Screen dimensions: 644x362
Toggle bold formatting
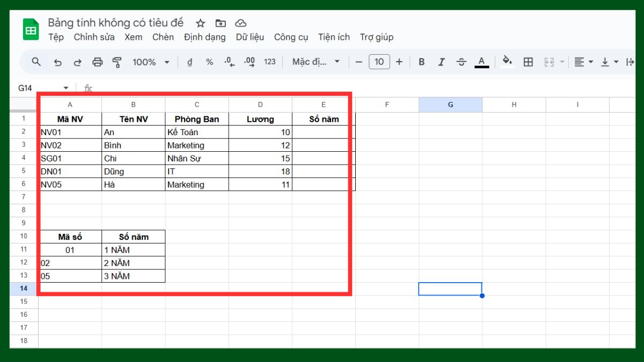click(421, 62)
